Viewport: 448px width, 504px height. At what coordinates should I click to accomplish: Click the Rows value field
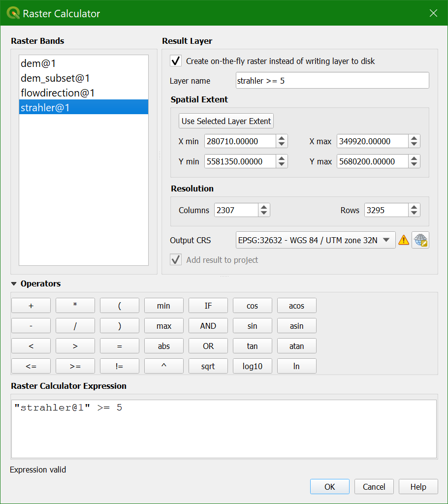386,210
